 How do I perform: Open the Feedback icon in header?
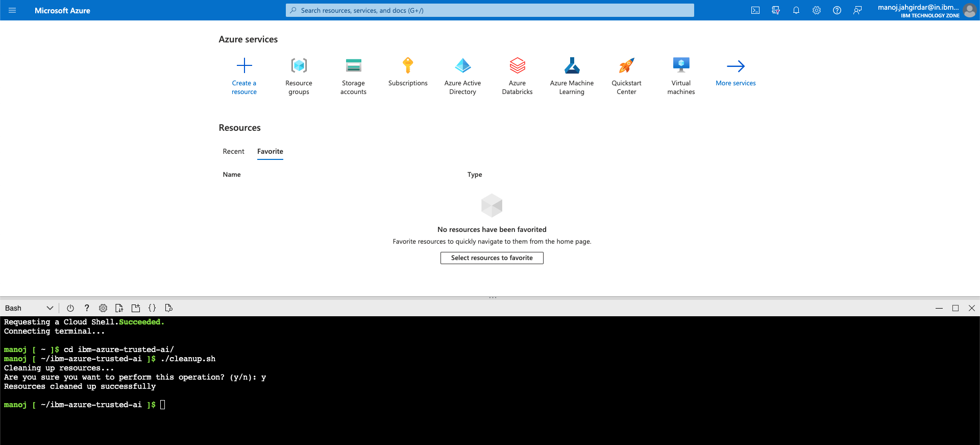[857, 10]
